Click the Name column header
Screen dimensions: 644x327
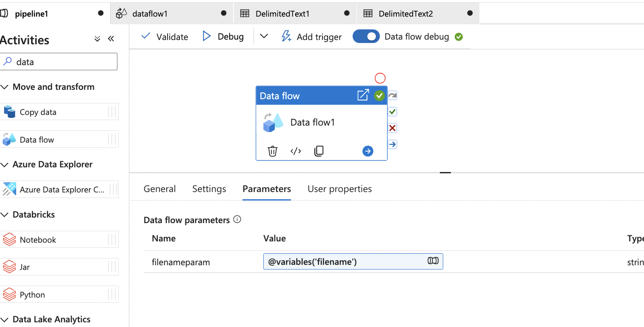pos(164,238)
